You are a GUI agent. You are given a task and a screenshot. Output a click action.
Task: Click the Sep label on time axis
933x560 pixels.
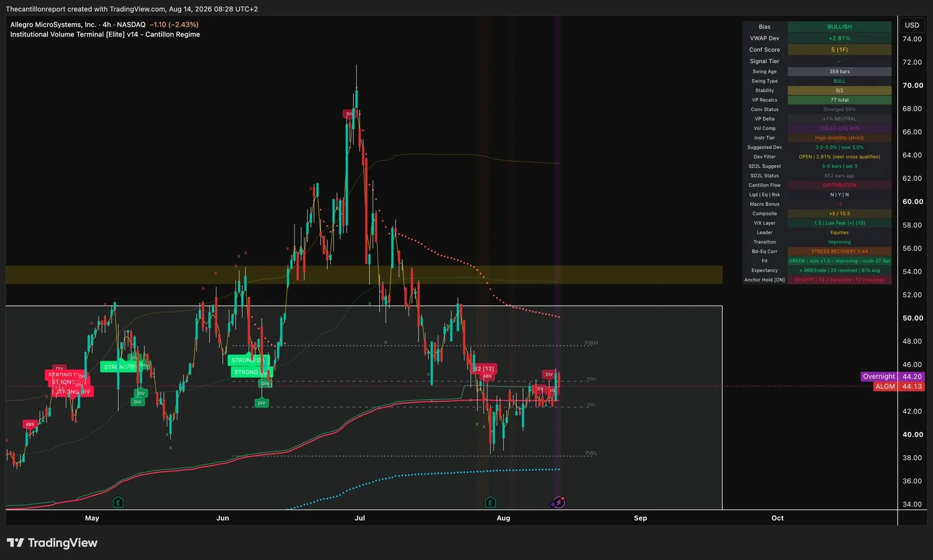[x=640, y=518]
